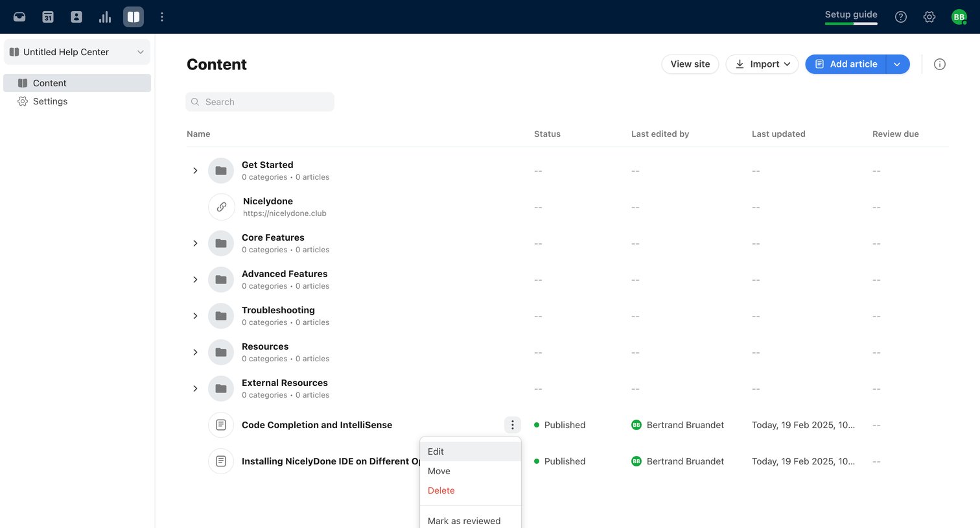Open the calendar icon in top navigation

click(x=48, y=17)
